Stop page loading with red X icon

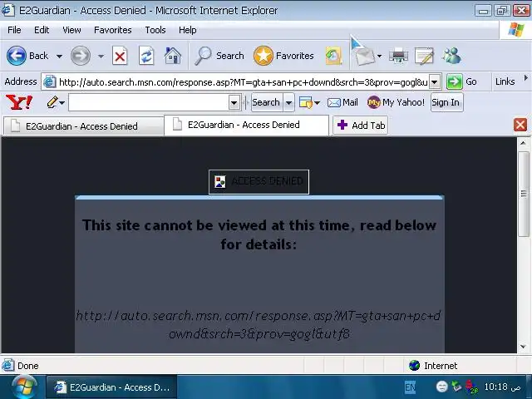[120, 56]
